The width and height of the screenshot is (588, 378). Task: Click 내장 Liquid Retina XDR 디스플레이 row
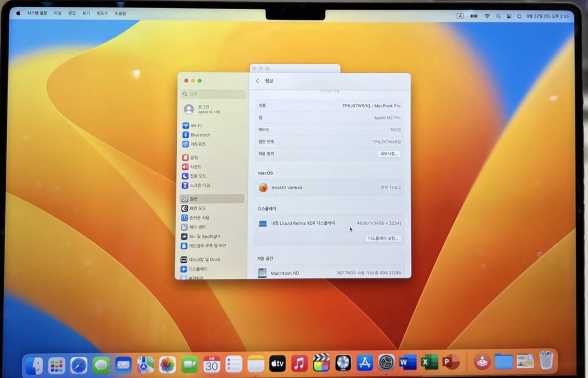pos(329,223)
